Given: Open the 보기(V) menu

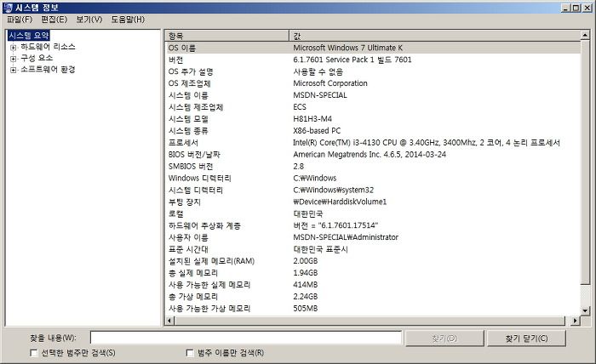Looking at the screenshot, I should click(x=89, y=20).
